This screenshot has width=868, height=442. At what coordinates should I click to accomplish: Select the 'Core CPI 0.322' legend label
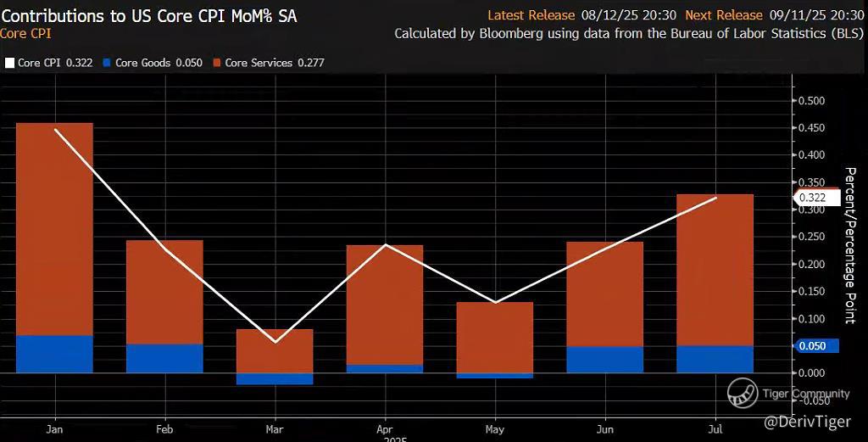point(55,63)
